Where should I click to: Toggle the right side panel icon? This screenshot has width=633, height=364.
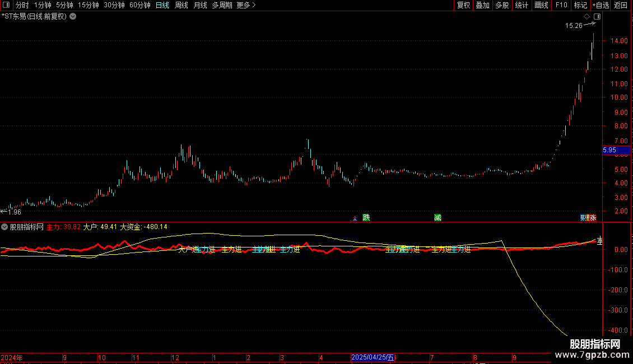click(597, 17)
